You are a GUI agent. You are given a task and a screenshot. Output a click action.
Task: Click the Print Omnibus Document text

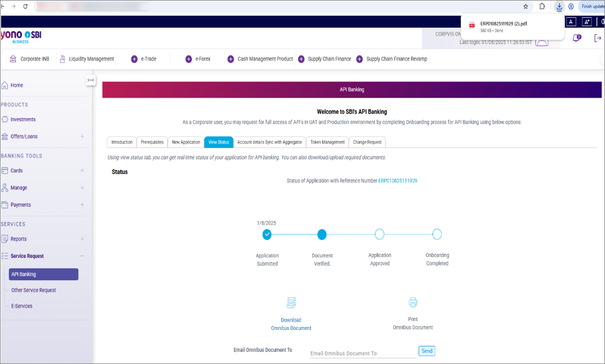[413, 323]
